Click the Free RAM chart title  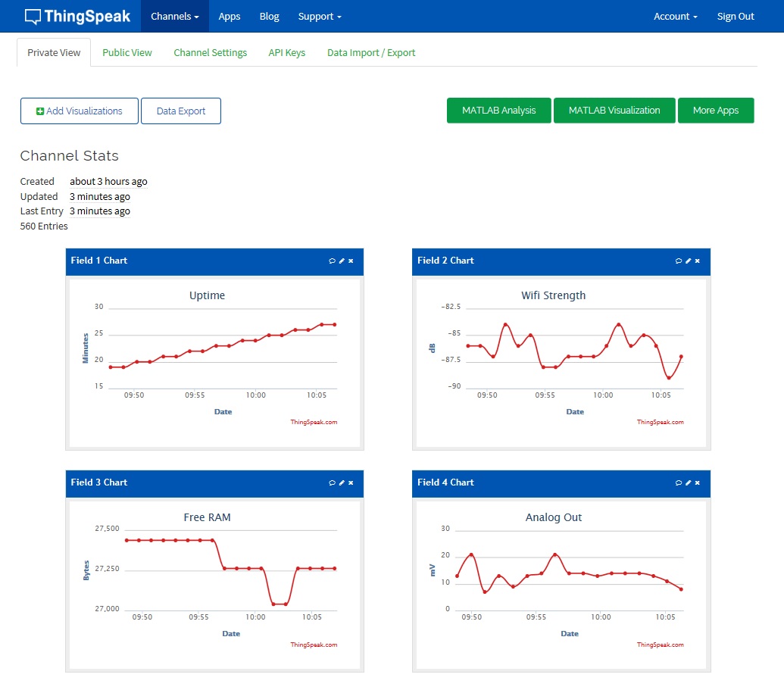coord(207,517)
